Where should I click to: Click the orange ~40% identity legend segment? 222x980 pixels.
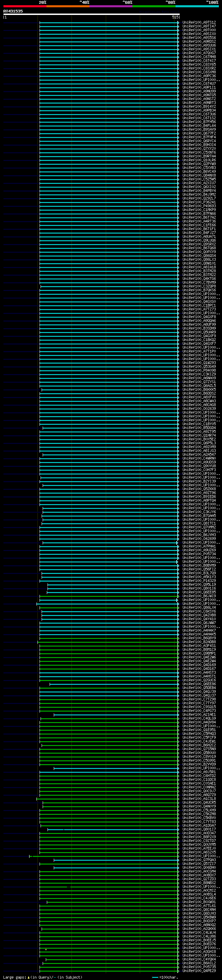[x=68, y=6]
